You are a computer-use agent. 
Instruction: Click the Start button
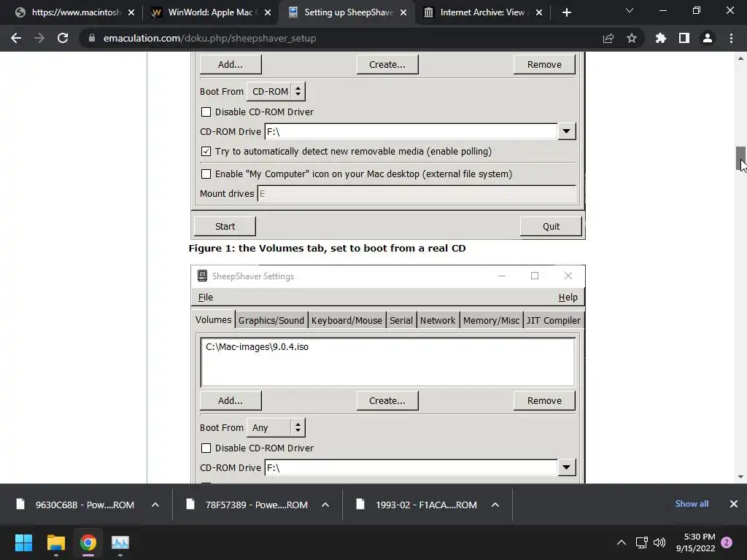click(225, 226)
